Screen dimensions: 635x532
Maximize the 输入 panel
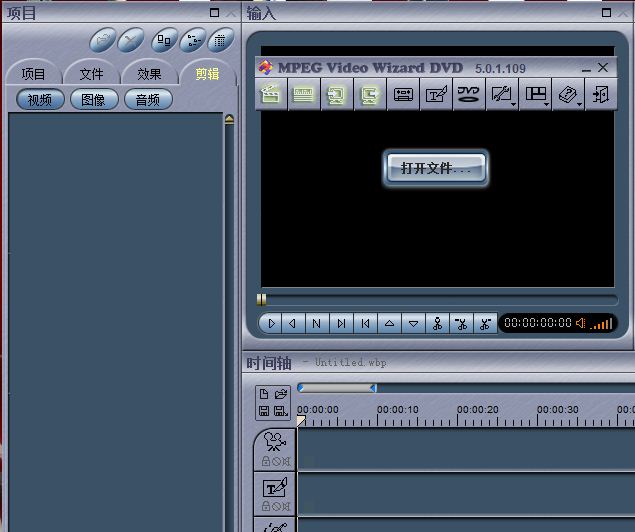coord(606,13)
